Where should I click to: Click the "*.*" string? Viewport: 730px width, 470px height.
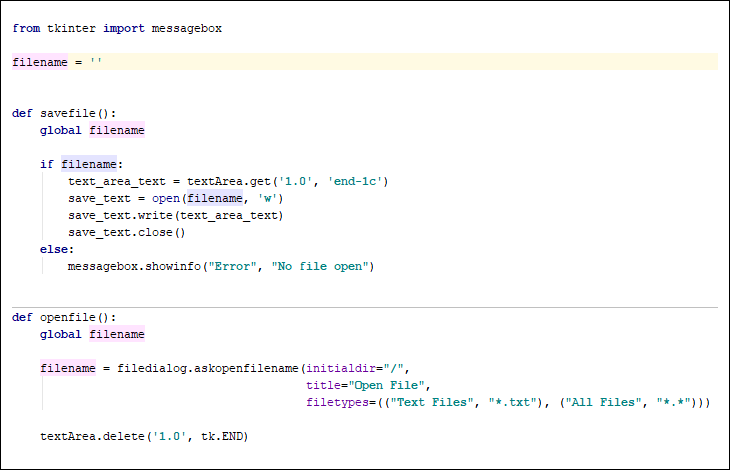point(674,402)
